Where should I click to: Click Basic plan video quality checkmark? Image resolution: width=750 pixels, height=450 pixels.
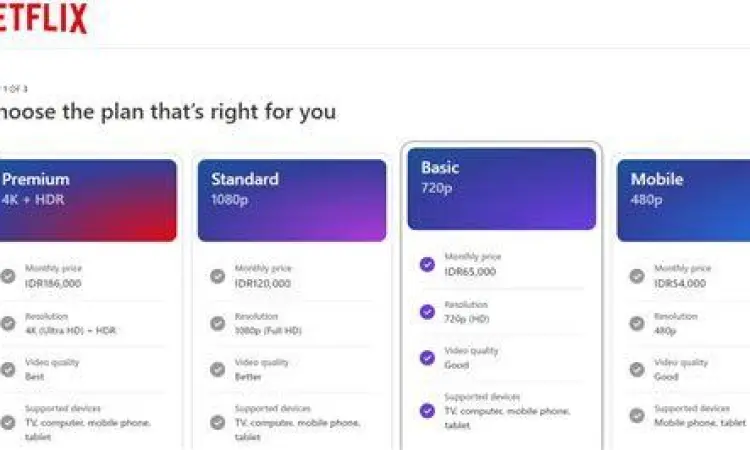click(x=427, y=357)
